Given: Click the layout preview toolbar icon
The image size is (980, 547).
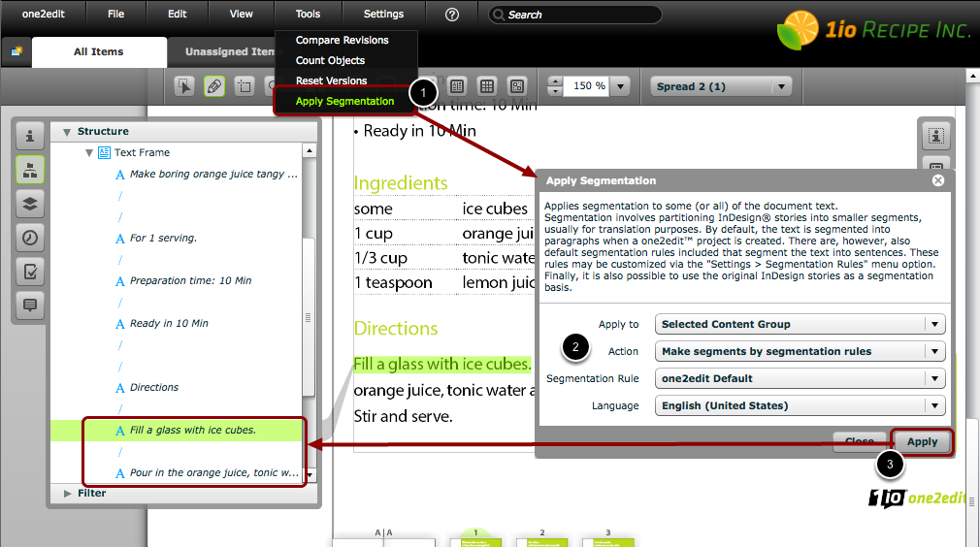Looking at the screenshot, I should 517,86.
